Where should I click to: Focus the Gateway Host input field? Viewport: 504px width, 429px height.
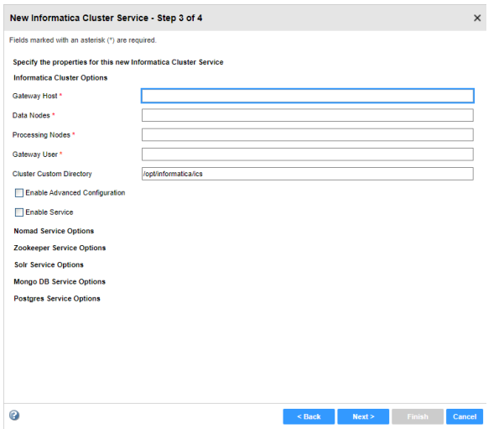click(308, 96)
